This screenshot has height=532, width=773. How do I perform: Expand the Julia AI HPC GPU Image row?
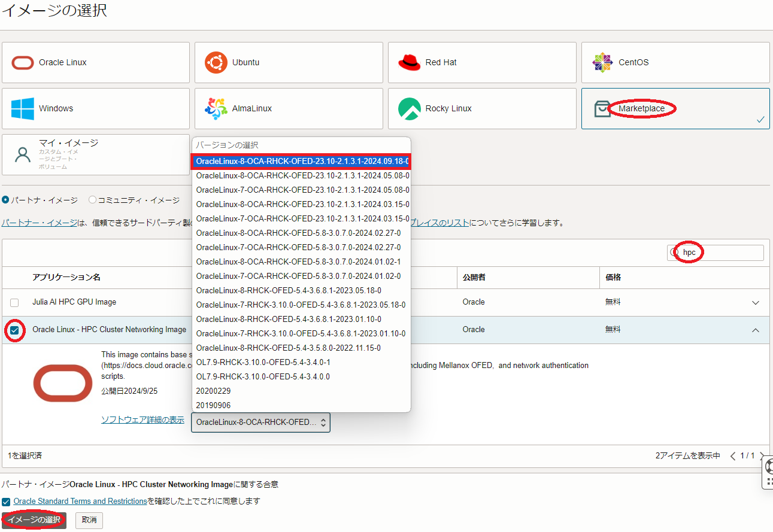(x=756, y=303)
